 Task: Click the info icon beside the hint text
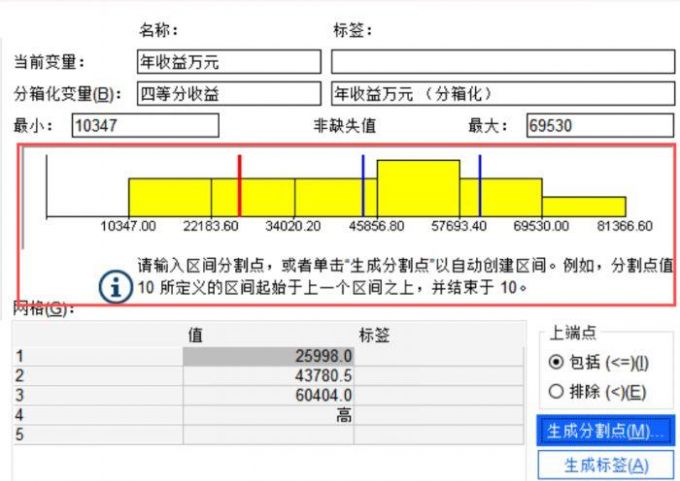[x=115, y=287]
